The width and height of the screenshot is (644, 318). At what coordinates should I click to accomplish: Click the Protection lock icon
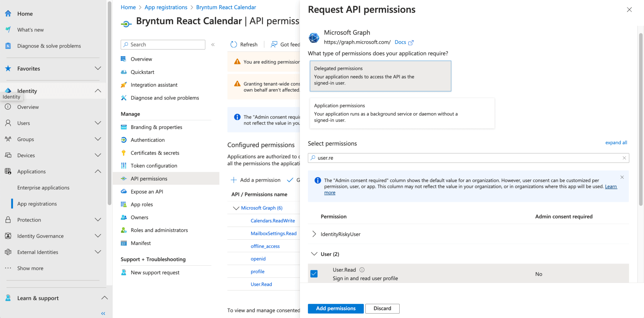(8, 220)
